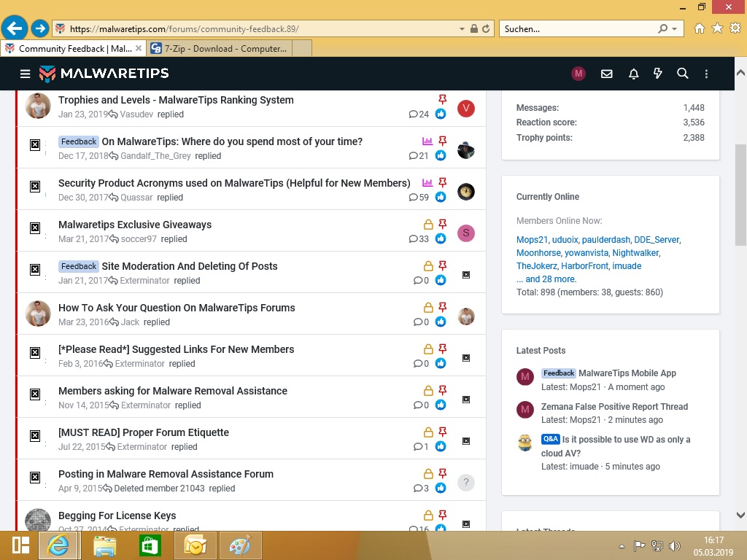Viewport: 747px width, 560px height.
Task: Open the Where do you spend most time thread
Action: pyautogui.click(x=232, y=141)
